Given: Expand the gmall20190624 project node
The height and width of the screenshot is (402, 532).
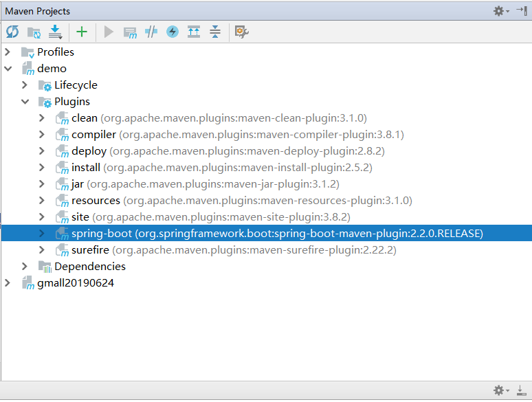Looking at the screenshot, I should pyautogui.click(x=8, y=283).
